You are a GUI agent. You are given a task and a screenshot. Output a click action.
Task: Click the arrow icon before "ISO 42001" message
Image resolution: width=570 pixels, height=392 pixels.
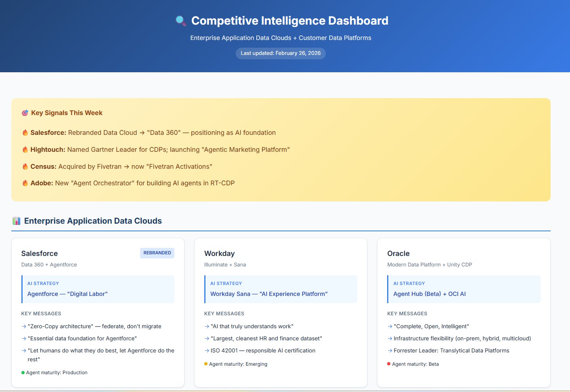coord(206,350)
